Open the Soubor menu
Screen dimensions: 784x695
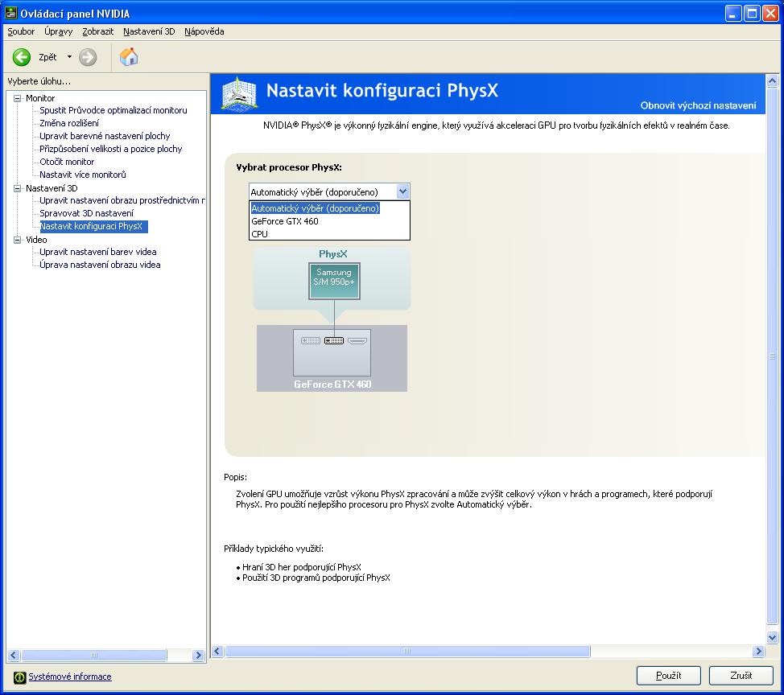coord(21,31)
